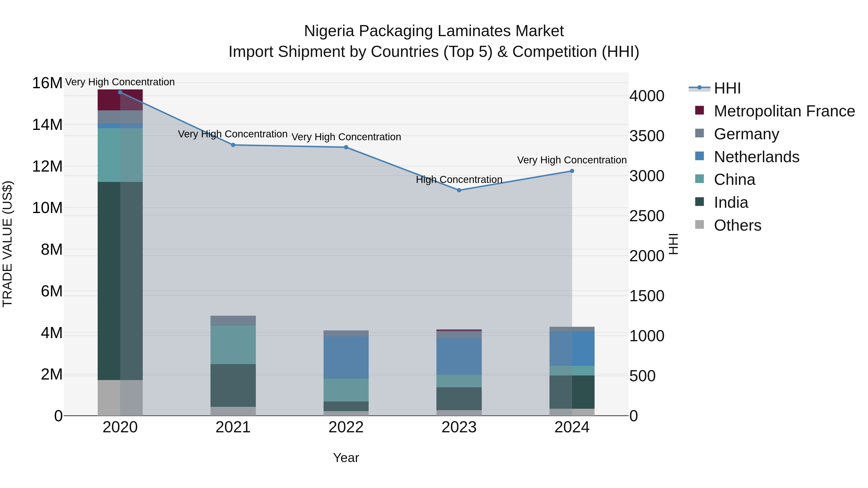This screenshot has height=488, width=868.
Task: Click the India segment of the 2020 bar
Action: tap(120, 281)
